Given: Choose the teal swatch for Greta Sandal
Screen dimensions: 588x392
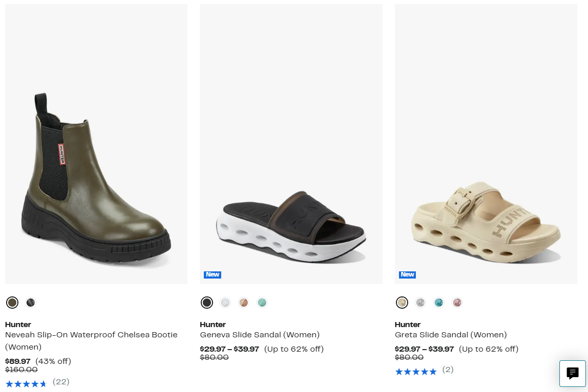Looking at the screenshot, I should [x=439, y=303].
